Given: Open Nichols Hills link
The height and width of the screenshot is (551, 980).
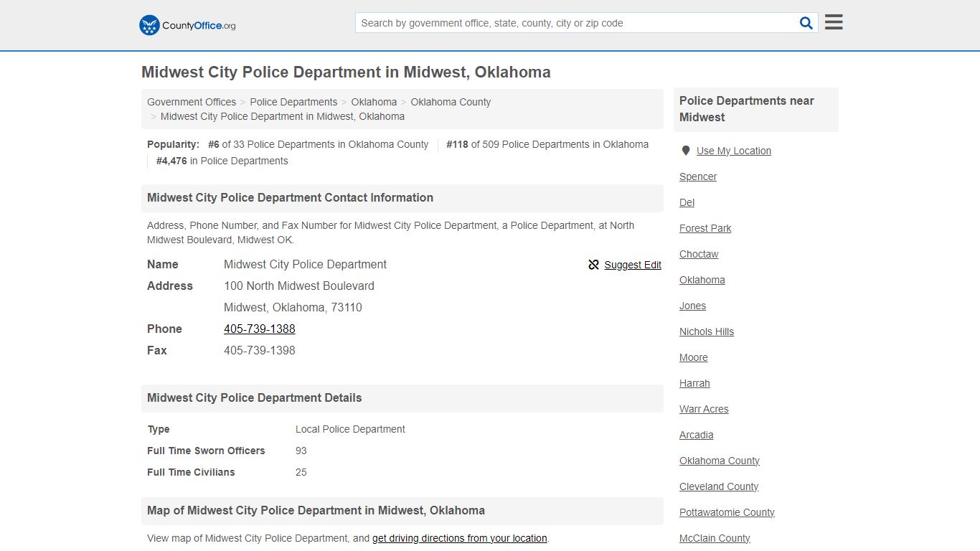Looking at the screenshot, I should [x=707, y=331].
